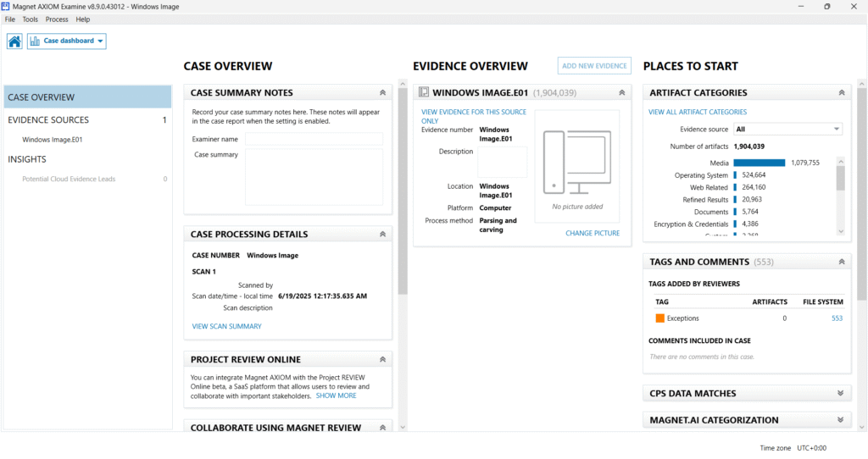Click the Number of artifacts value 1,904,039
The image size is (868, 459).
click(749, 147)
